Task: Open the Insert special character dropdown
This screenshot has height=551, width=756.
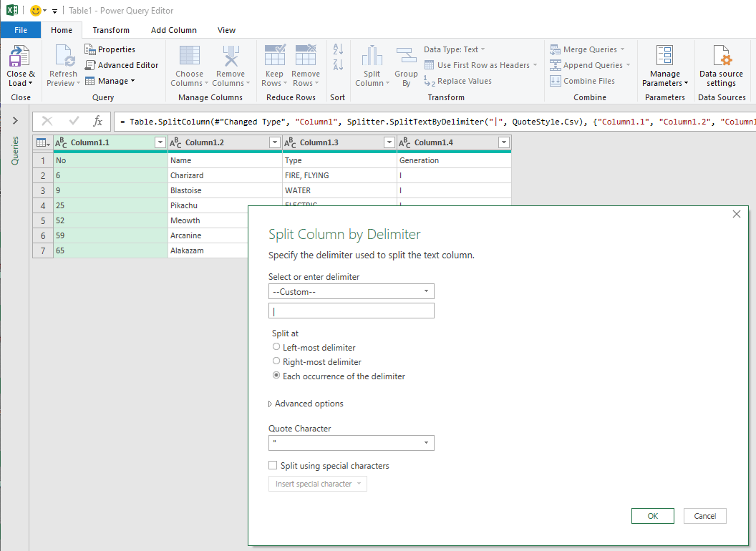Action: pyautogui.click(x=318, y=484)
